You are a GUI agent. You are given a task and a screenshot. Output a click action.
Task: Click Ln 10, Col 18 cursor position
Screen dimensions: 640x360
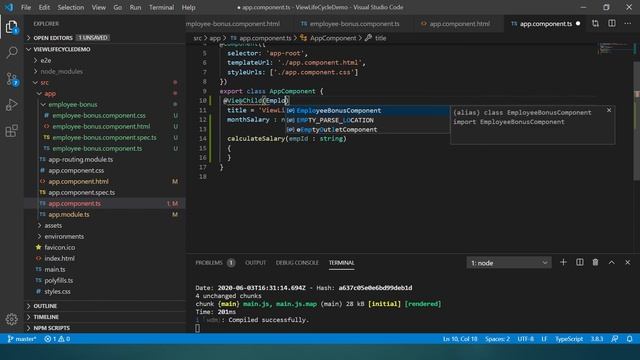tap(460, 339)
